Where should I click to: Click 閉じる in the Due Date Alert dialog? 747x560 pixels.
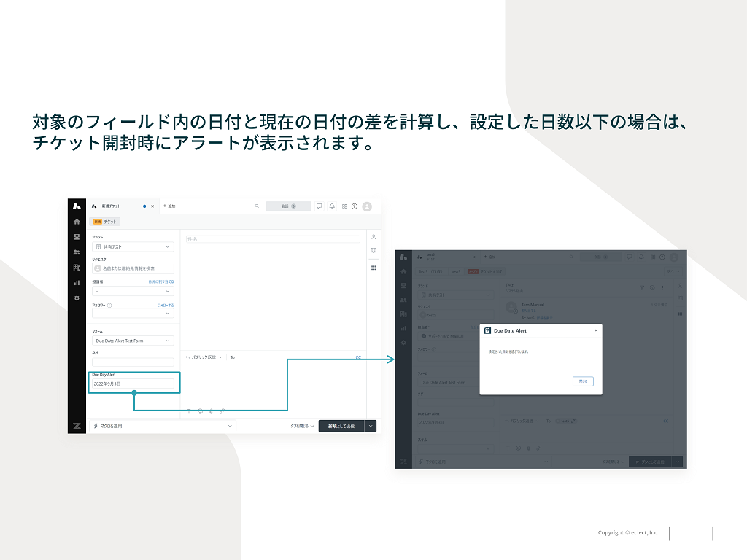point(583,381)
